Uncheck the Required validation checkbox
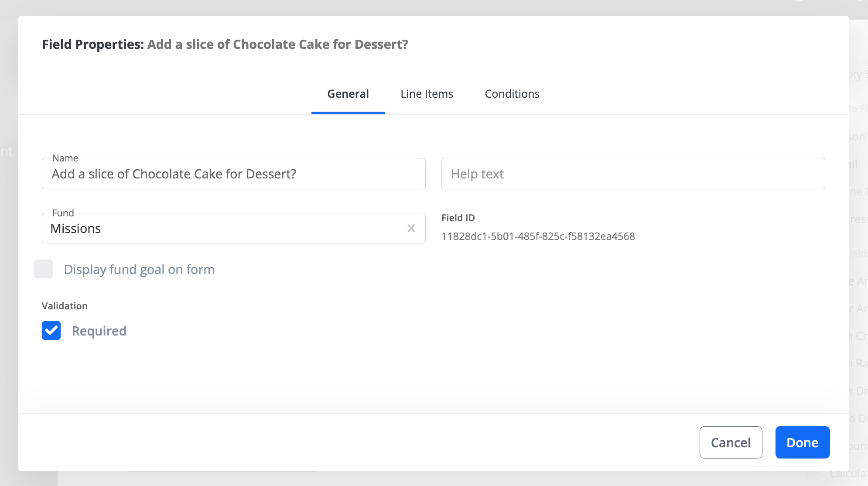The width and height of the screenshot is (868, 486). (x=51, y=331)
